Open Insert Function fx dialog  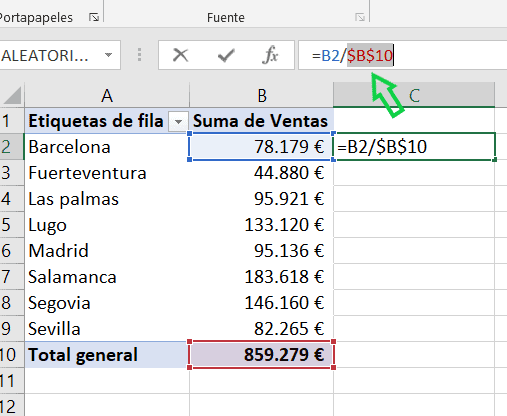(x=270, y=55)
